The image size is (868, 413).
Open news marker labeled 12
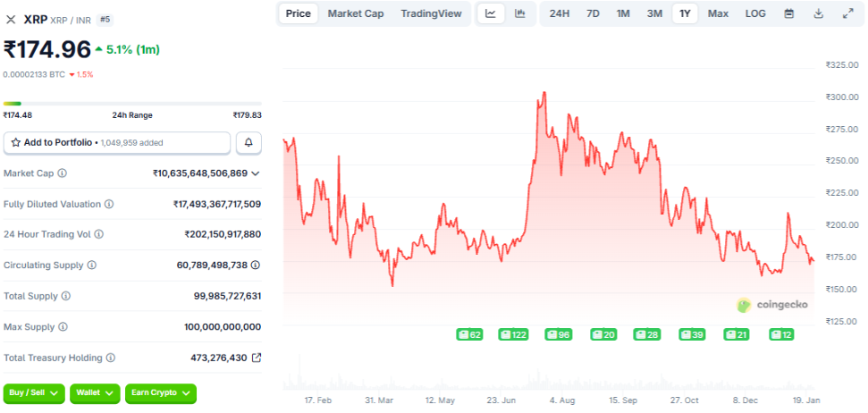point(781,334)
